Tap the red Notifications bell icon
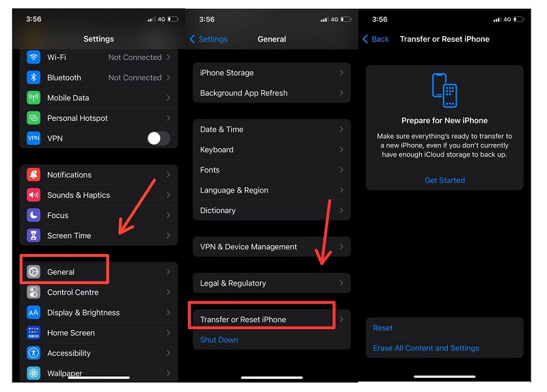547x392 pixels. 34,175
